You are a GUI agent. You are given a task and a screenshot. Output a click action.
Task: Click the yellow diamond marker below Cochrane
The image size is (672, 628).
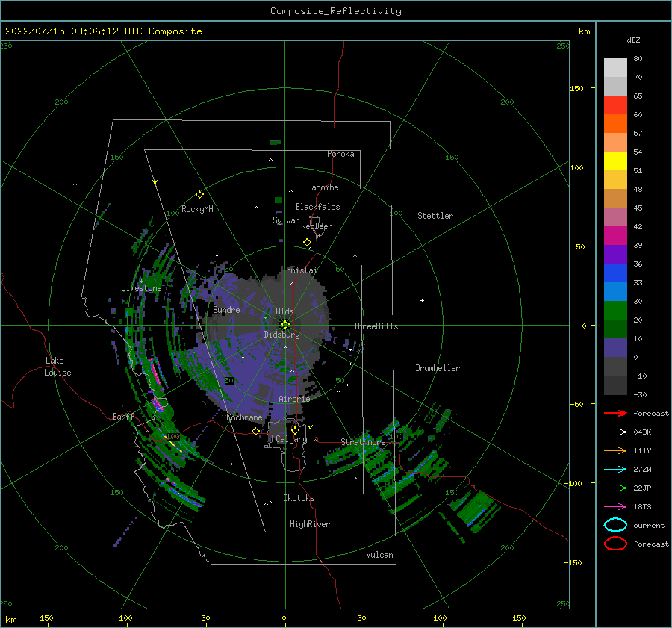click(256, 432)
